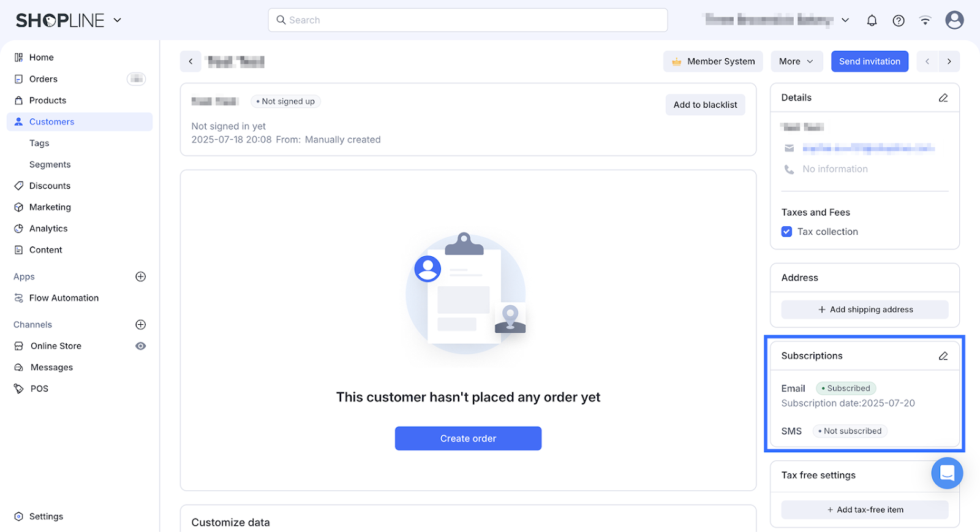Go back using the left arrow button
The image size is (980, 532).
(x=190, y=61)
